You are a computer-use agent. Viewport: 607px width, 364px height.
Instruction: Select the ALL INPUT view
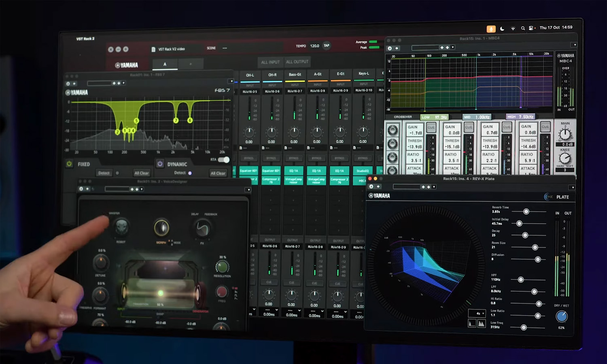270,62
